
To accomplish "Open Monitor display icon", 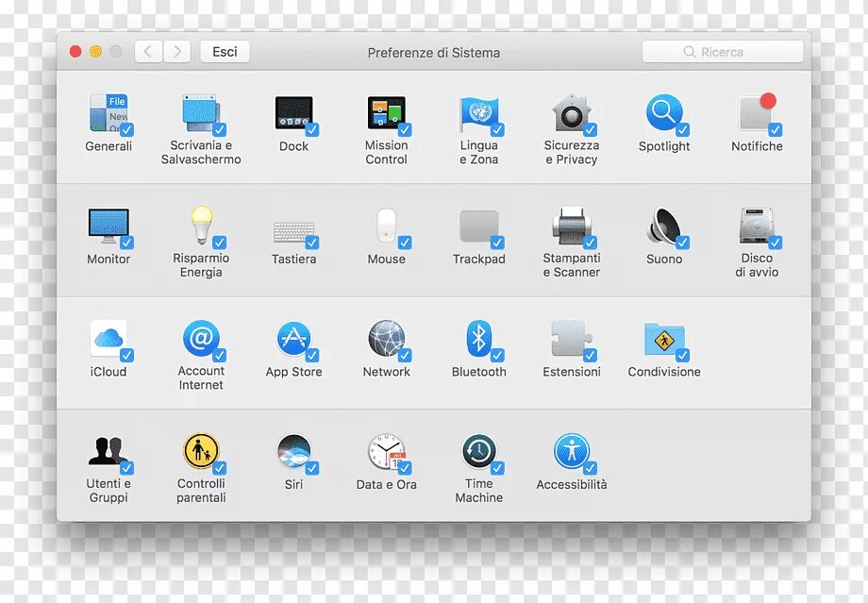I will (x=108, y=226).
